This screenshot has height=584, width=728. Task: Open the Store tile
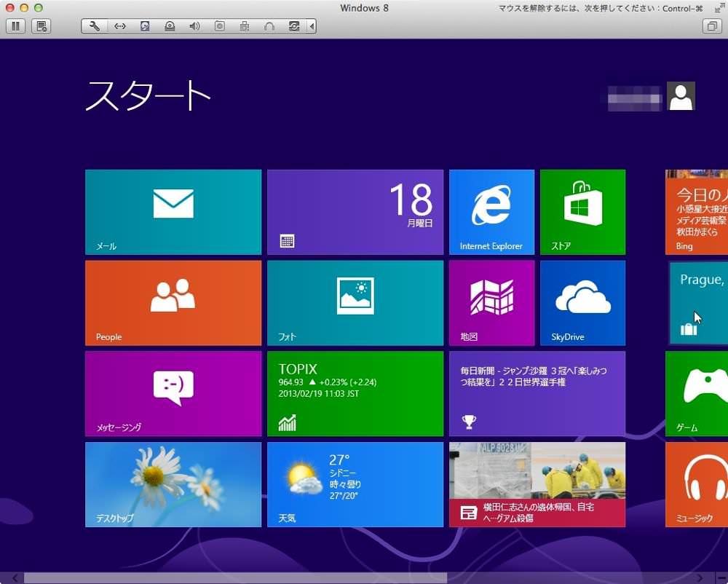coord(582,212)
